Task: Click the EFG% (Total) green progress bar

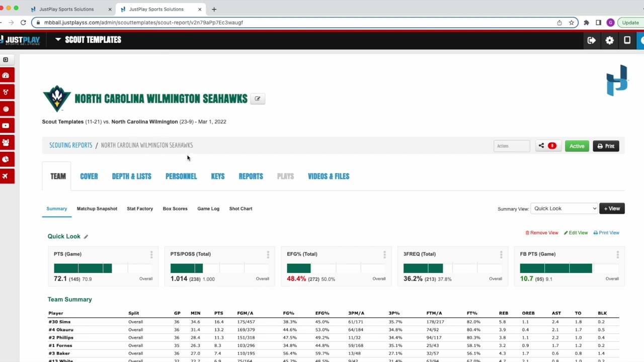Action: point(299,268)
